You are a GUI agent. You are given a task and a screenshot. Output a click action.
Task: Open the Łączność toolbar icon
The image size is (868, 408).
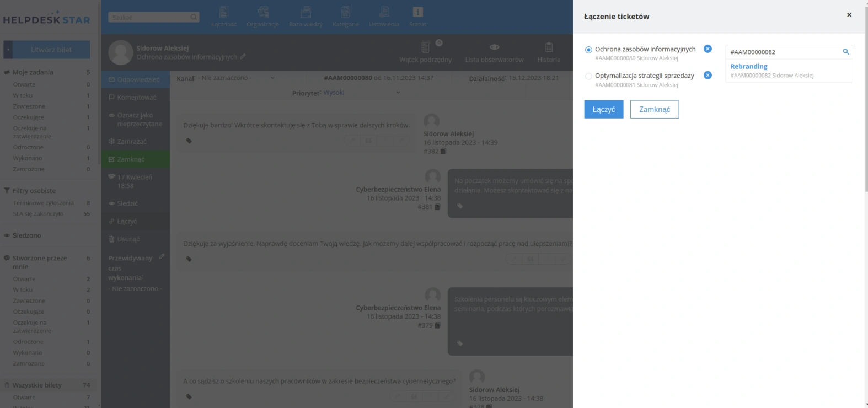224,17
